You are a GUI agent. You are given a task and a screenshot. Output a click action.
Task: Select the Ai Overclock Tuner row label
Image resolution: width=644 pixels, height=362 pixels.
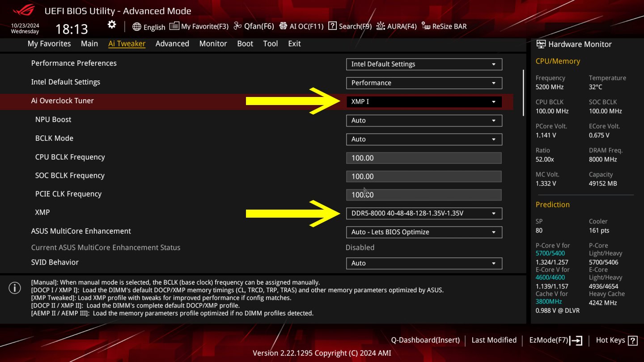[x=62, y=101]
